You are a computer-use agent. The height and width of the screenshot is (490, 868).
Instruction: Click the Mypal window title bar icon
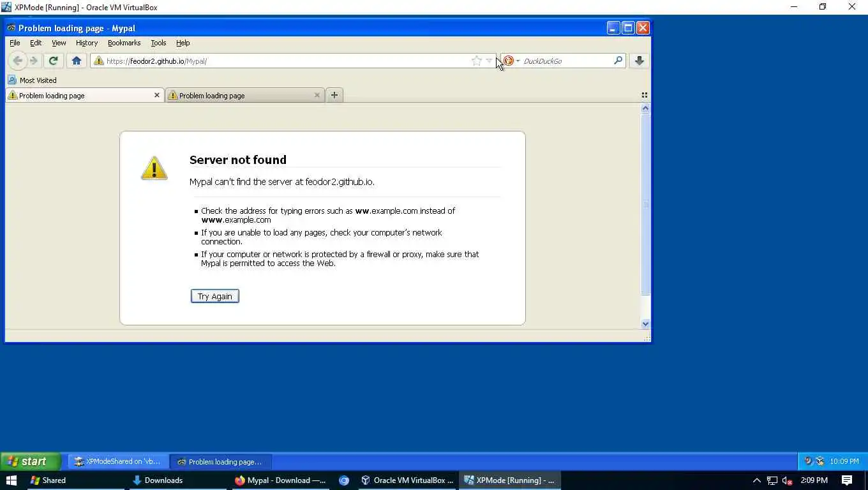coord(11,28)
